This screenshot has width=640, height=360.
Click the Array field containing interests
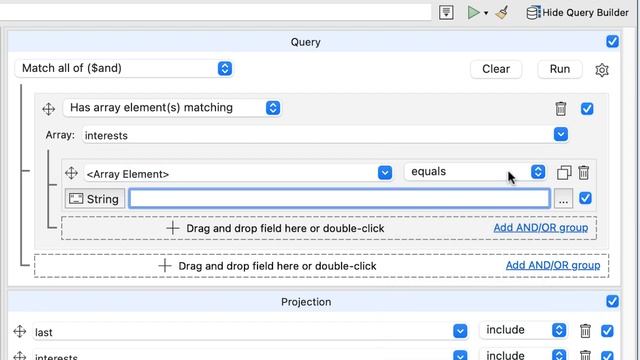pos(318,135)
